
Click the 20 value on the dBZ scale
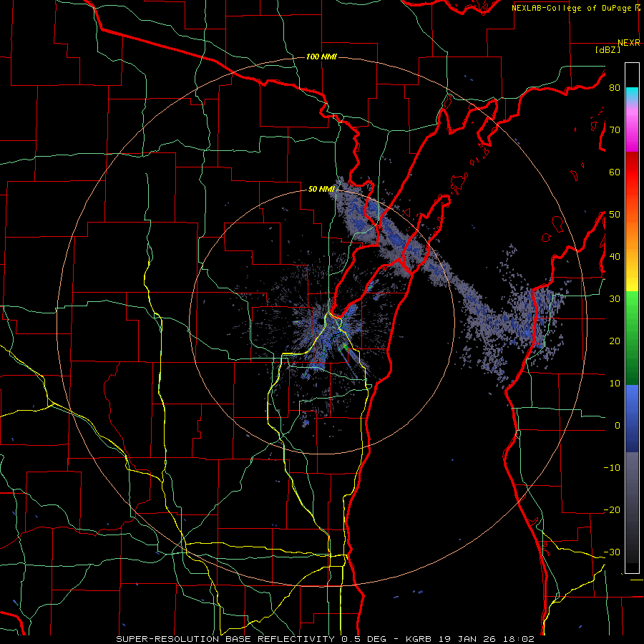pyautogui.click(x=615, y=341)
